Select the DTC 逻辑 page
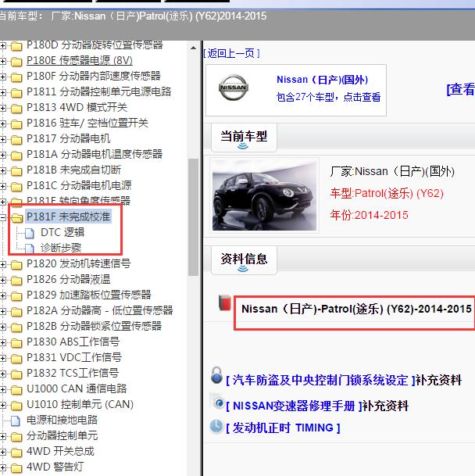The image size is (475, 476). click(x=62, y=233)
